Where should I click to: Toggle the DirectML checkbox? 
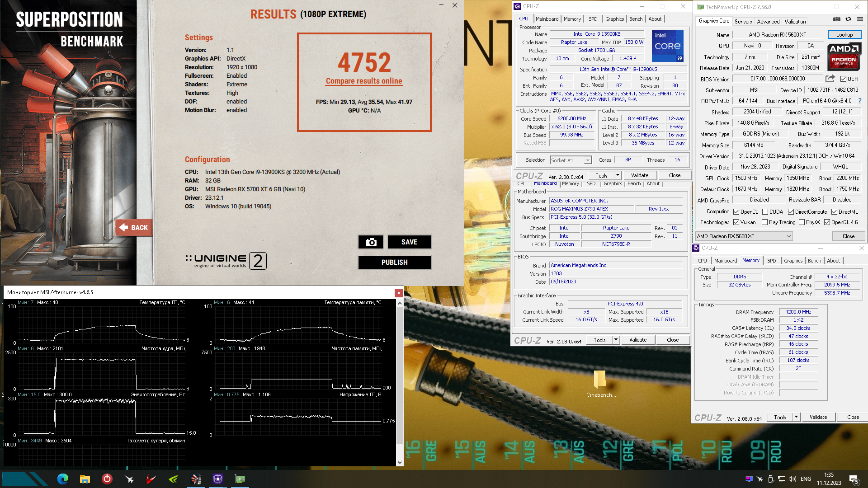pyautogui.click(x=834, y=211)
